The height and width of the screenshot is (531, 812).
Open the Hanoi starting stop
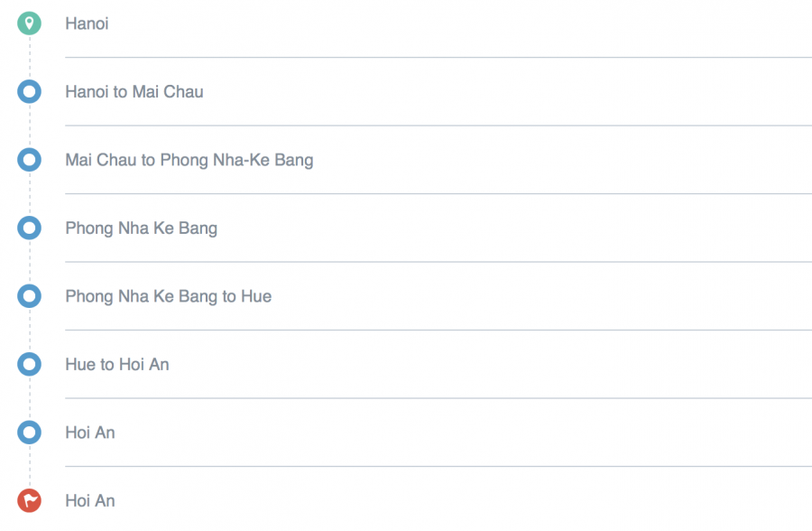click(x=87, y=23)
